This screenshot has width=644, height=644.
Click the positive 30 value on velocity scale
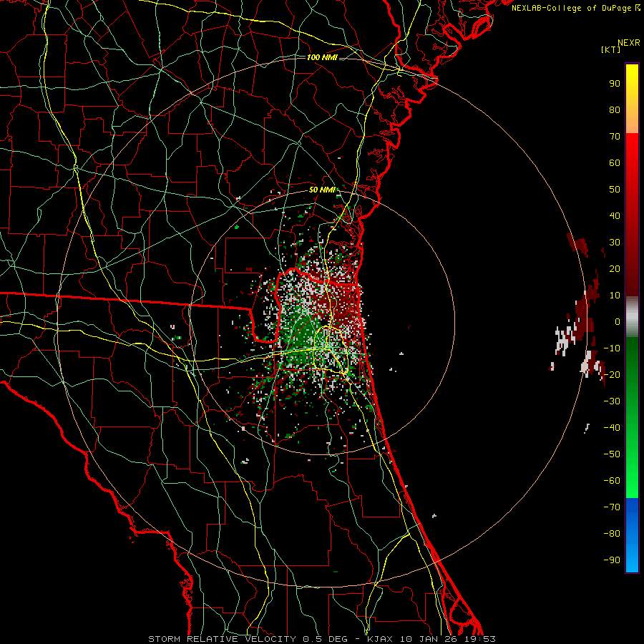tap(615, 243)
